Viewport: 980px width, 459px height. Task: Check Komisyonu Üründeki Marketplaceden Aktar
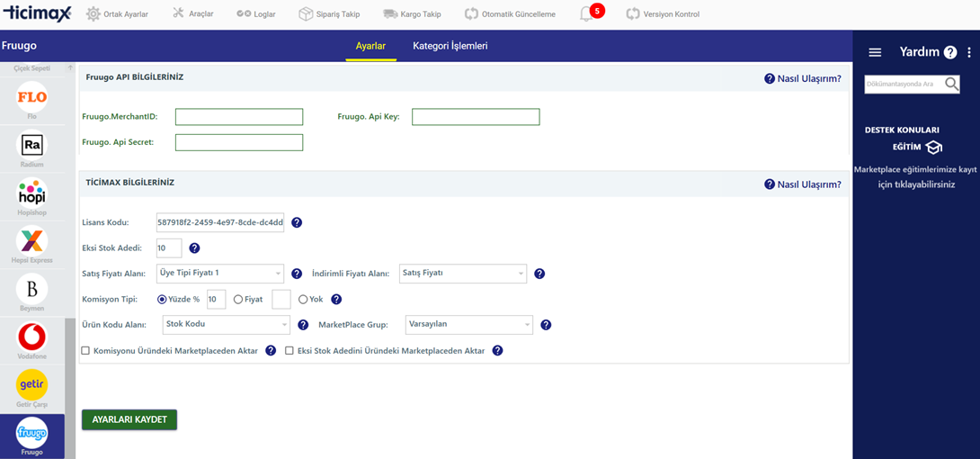tap(85, 351)
